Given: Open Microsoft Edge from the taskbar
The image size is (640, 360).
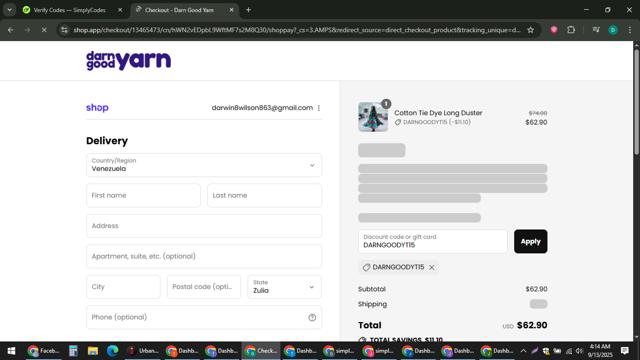Looking at the screenshot, I should pos(112,351).
